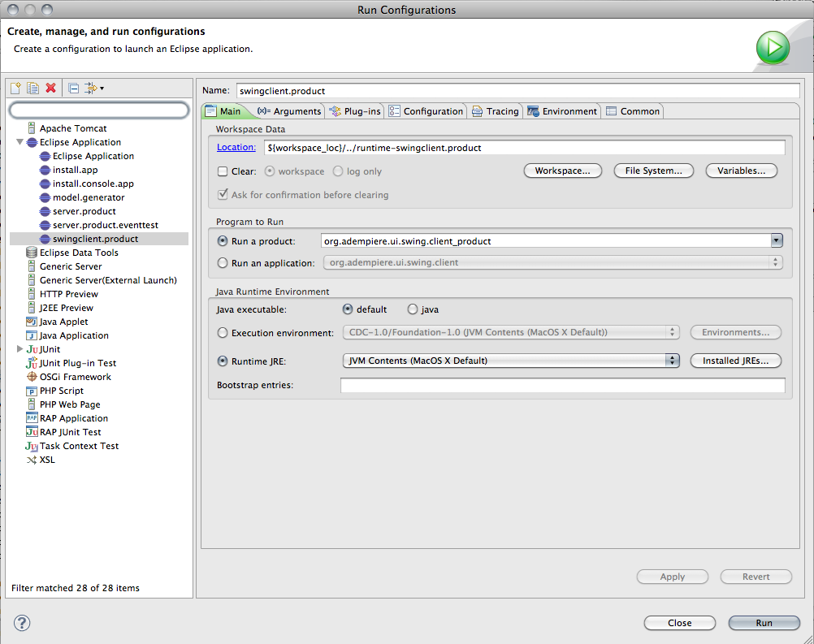Select the workspace clear option
The height and width of the screenshot is (644, 814).
point(270,171)
